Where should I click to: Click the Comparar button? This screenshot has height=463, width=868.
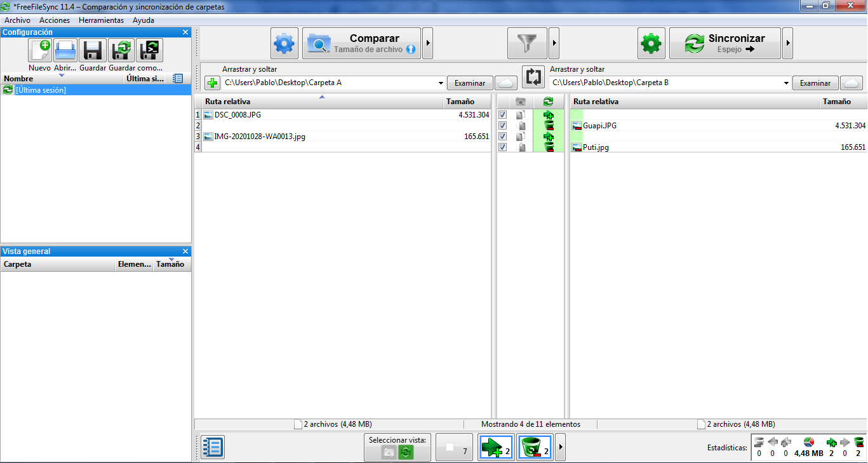(x=361, y=43)
